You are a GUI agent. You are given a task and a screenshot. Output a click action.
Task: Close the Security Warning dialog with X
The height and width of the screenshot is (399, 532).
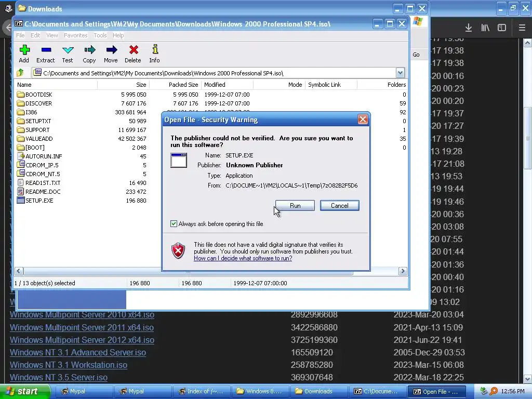(363, 119)
